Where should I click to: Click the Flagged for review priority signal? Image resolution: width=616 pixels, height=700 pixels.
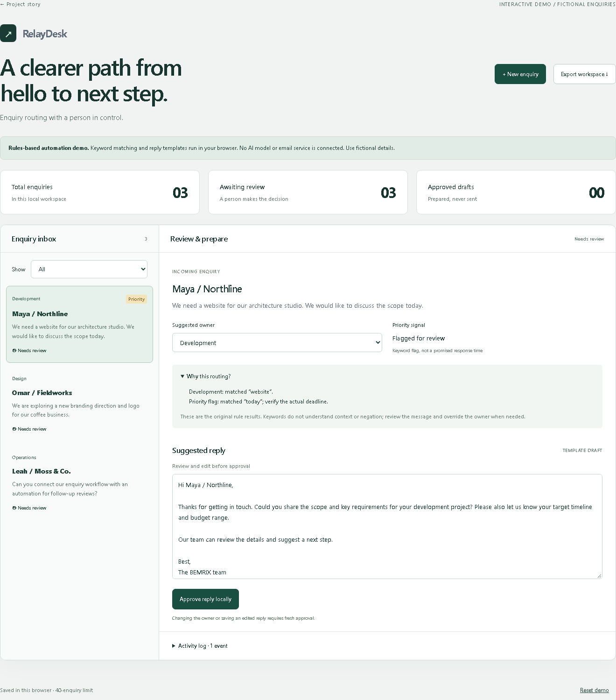coord(419,338)
